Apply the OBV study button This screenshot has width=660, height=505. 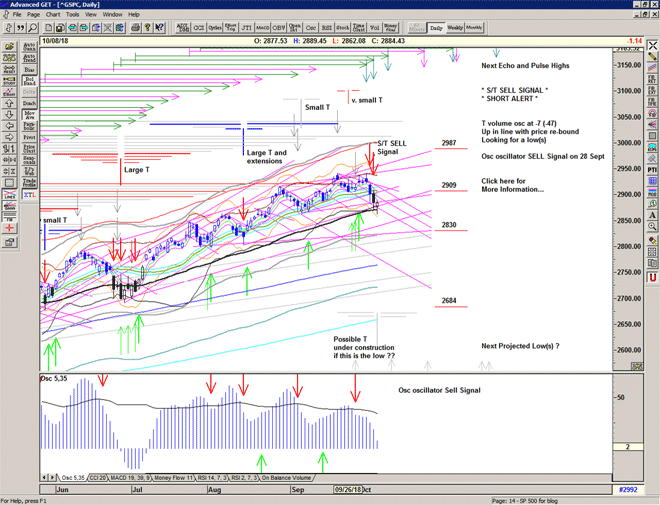pos(281,28)
